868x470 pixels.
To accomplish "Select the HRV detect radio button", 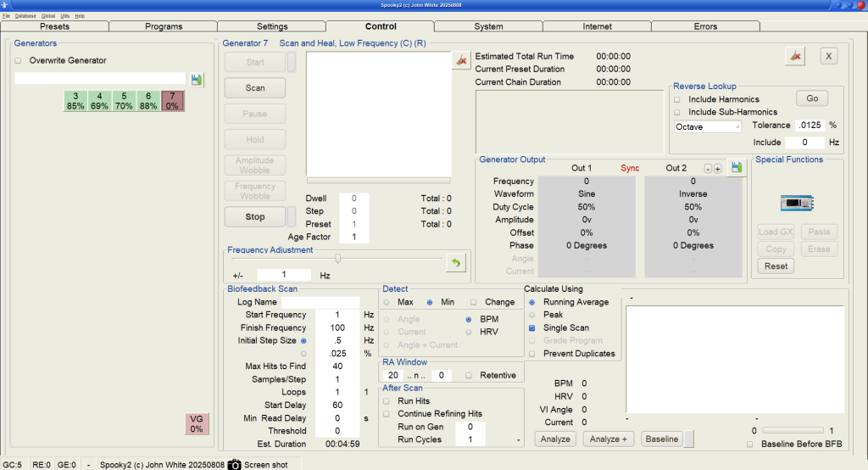I will click(470, 333).
